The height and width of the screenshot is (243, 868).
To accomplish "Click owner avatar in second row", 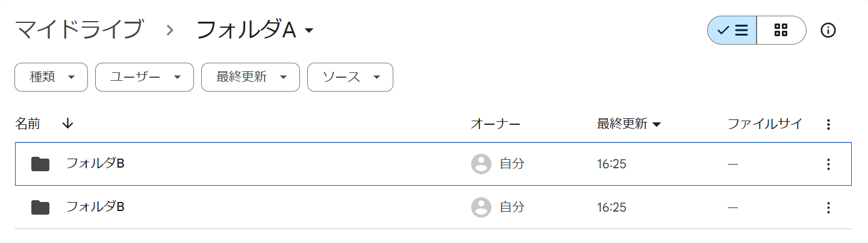I will coord(481,207).
